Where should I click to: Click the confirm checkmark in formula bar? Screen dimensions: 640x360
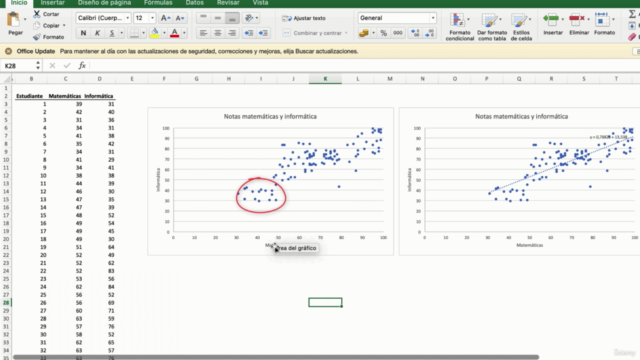click(67, 65)
